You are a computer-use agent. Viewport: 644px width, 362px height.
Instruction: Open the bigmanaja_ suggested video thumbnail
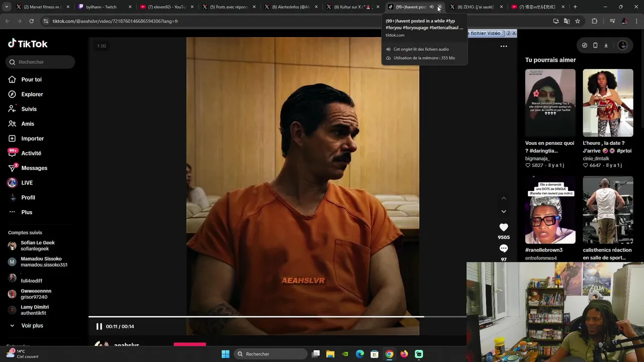pos(550,103)
